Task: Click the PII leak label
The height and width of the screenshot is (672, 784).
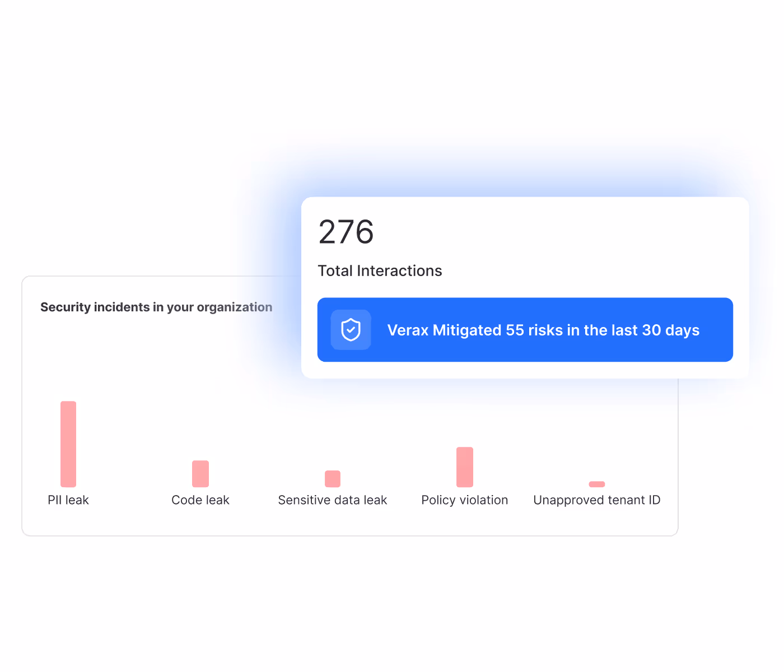Action: pyautogui.click(x=68, y=500)
